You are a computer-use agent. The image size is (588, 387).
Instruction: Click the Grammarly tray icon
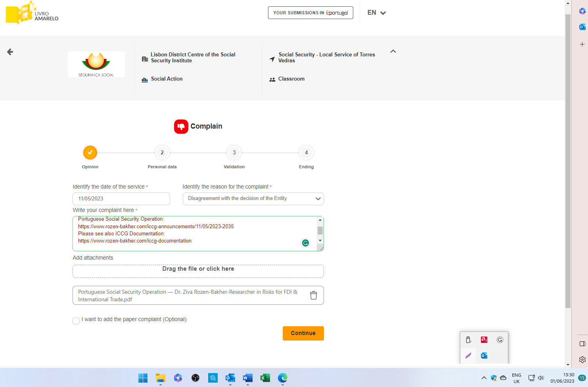point(500,340)
